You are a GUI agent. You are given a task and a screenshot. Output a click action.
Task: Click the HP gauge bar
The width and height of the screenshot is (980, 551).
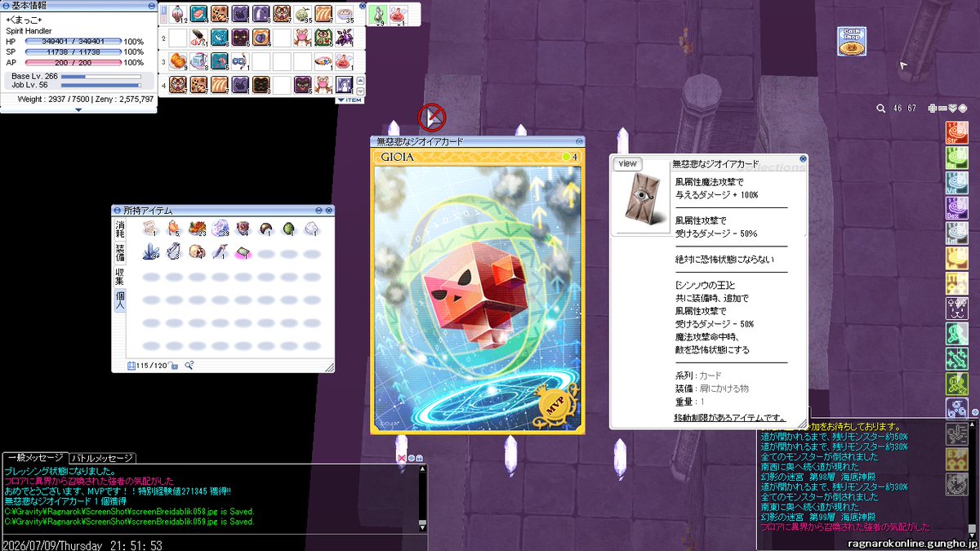coord(73,41)
